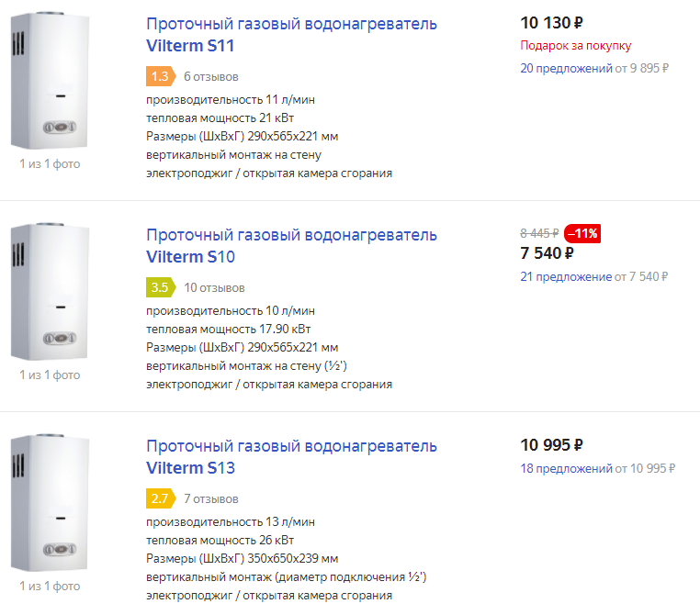Open Vilterm S13 water heater title link
Screen dimensions: 700x615
[291, 457]
